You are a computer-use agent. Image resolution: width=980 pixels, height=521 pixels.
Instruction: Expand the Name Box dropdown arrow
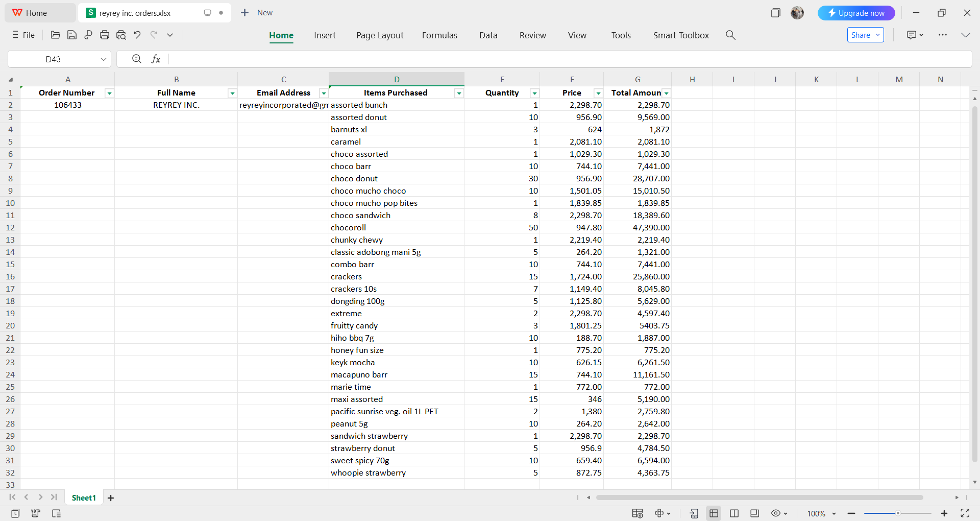click(104, 59)
